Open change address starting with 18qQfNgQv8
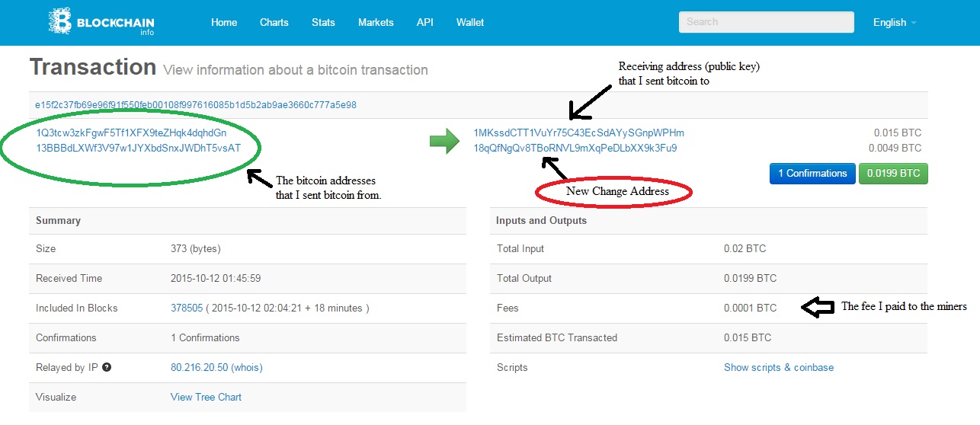 (575, 148)
